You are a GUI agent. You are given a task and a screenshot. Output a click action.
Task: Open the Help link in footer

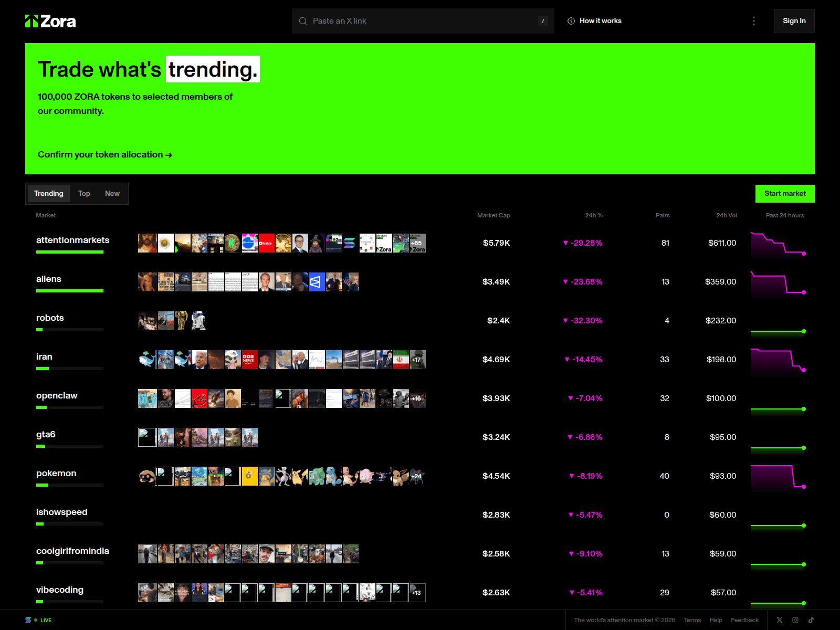716,620
